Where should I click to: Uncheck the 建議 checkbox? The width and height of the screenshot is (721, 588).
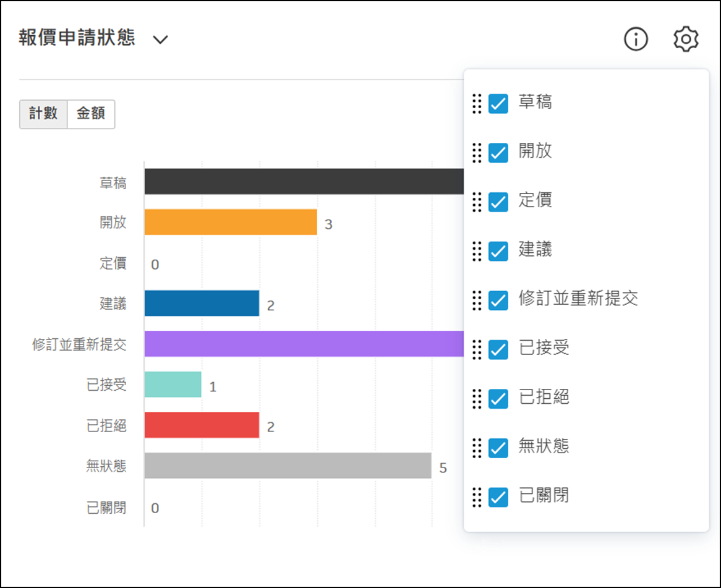(498, 251)
